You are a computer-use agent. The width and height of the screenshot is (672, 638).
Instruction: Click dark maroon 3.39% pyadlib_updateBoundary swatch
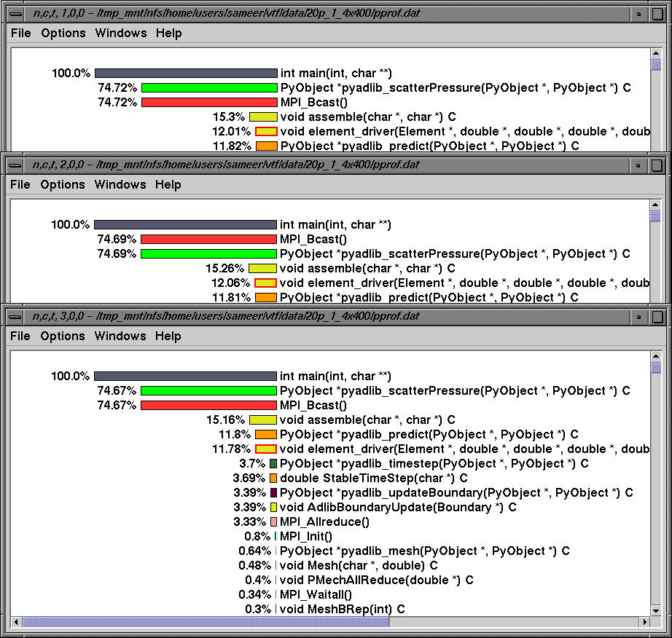click(274, 493)
